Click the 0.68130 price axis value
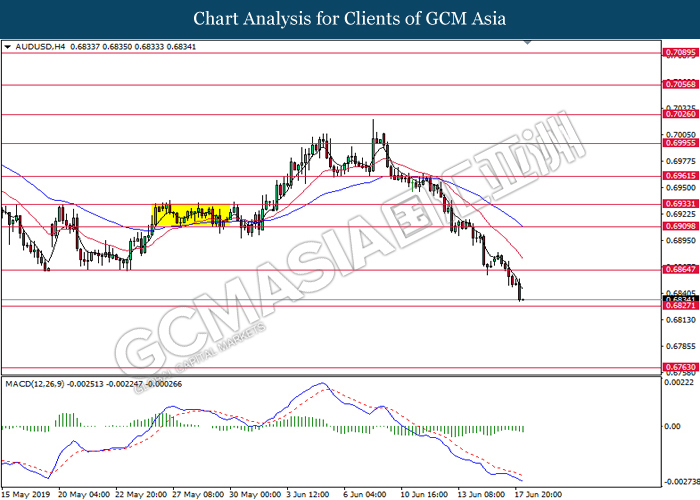 click(680, 320)
